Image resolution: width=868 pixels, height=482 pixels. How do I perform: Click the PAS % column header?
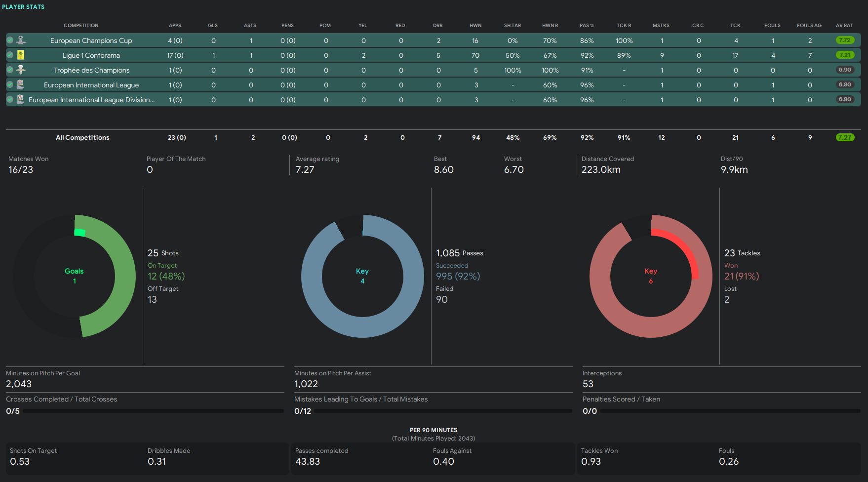[x=587, y=25]
